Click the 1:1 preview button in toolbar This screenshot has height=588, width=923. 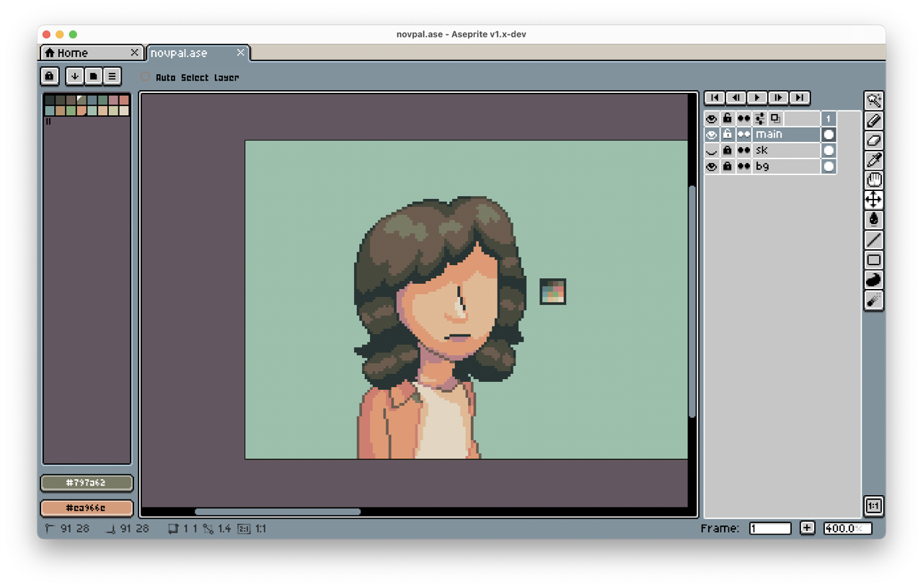(874, 506)
